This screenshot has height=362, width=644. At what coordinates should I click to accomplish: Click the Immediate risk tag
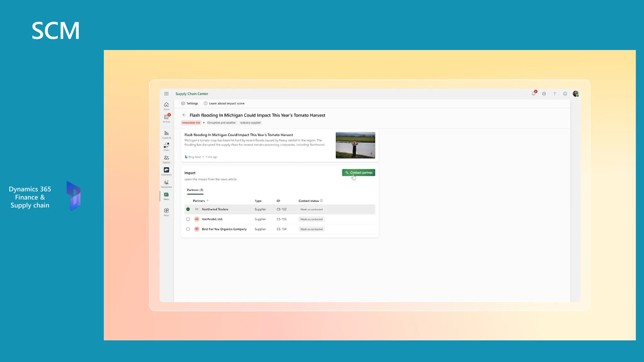[x=191, y=123]
